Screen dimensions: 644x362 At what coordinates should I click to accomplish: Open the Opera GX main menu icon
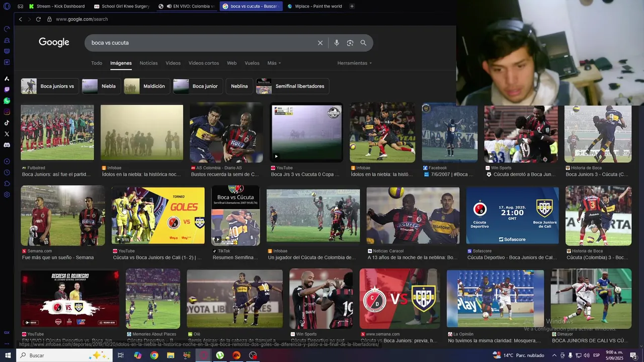[x=7, y=7]
